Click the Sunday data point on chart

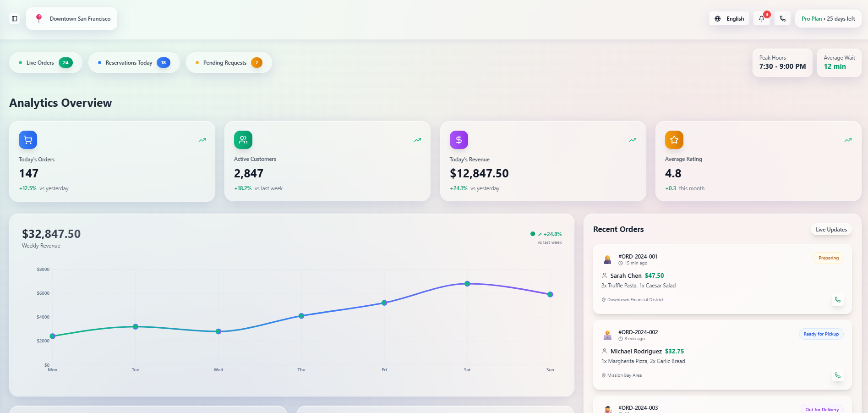point(550,294)
